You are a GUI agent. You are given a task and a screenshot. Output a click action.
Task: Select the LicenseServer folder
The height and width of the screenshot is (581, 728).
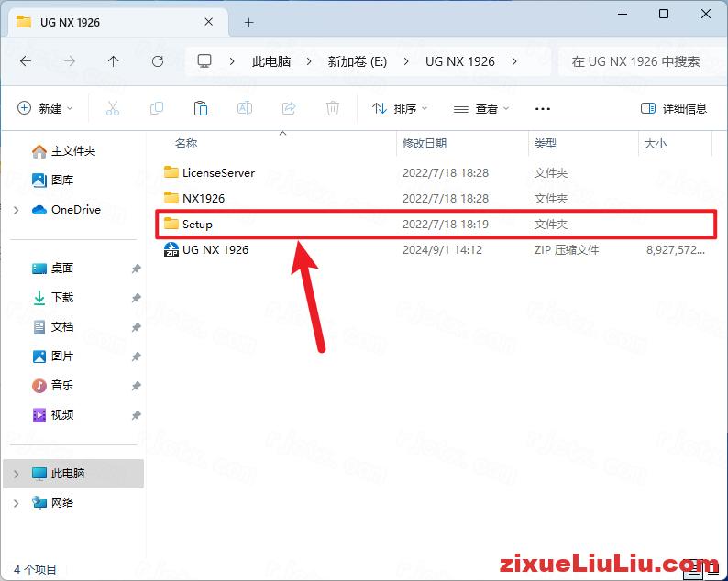click(x=218, y=172)
